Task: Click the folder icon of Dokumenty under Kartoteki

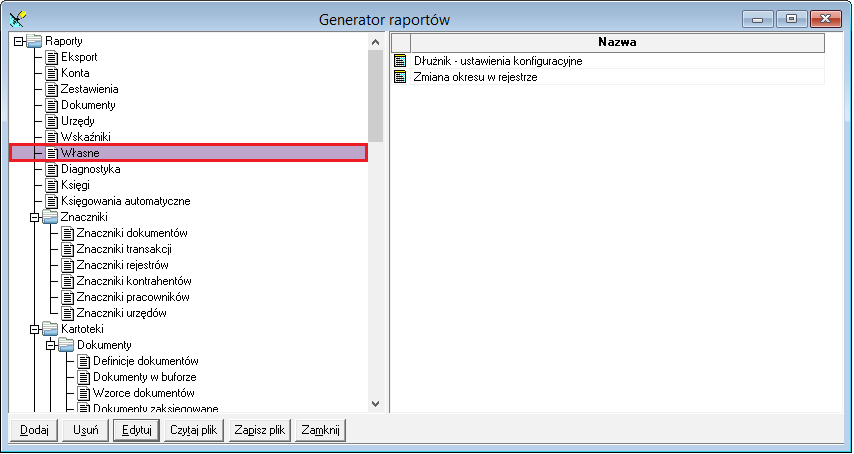Action: click(x=66, y=345)
